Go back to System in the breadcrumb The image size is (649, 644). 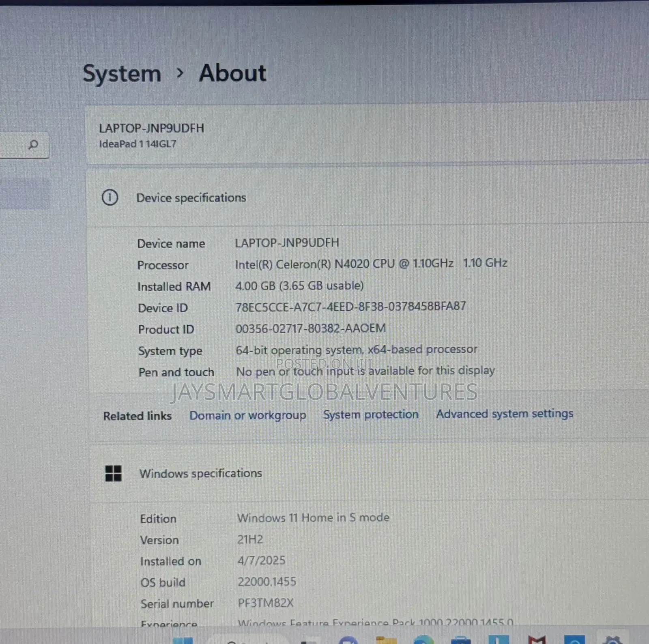coord(122,74)
